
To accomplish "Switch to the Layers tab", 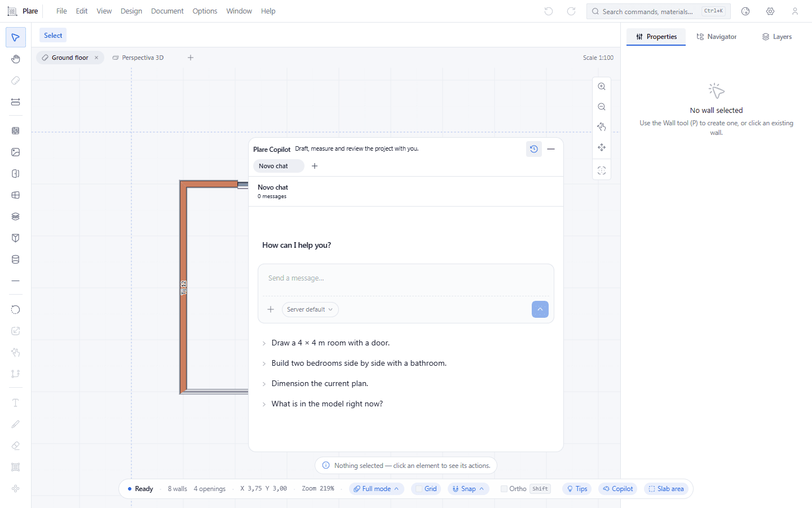I will click(x=777, y=37).
